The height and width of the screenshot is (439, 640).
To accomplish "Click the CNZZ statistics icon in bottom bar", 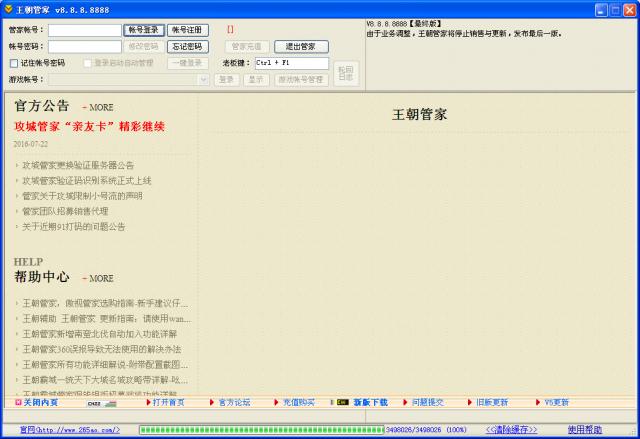I will (102, 404).
